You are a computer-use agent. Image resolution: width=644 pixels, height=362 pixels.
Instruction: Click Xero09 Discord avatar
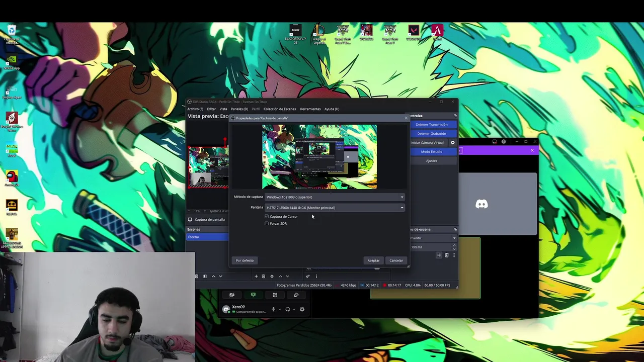click(226, 309)
